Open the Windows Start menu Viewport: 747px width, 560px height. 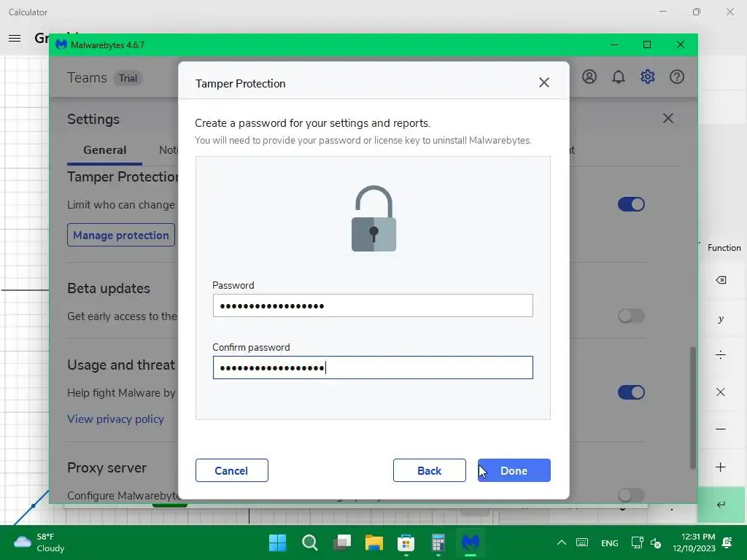point(278,542)
